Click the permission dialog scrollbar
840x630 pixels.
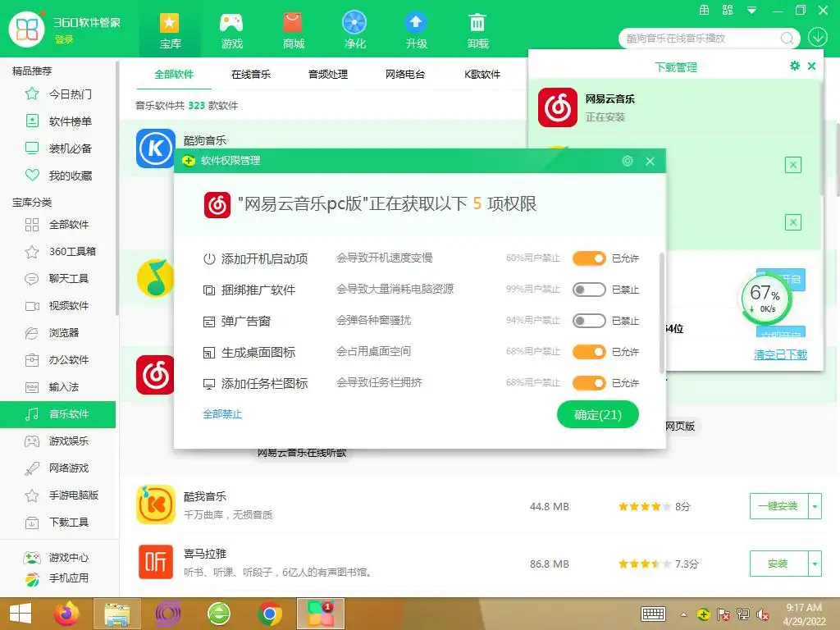click(x=662, y=313)
